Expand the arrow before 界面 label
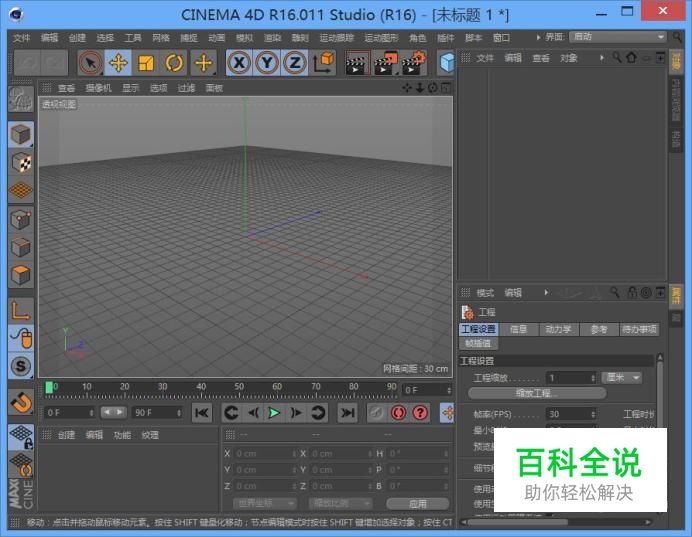 point(538,38)
